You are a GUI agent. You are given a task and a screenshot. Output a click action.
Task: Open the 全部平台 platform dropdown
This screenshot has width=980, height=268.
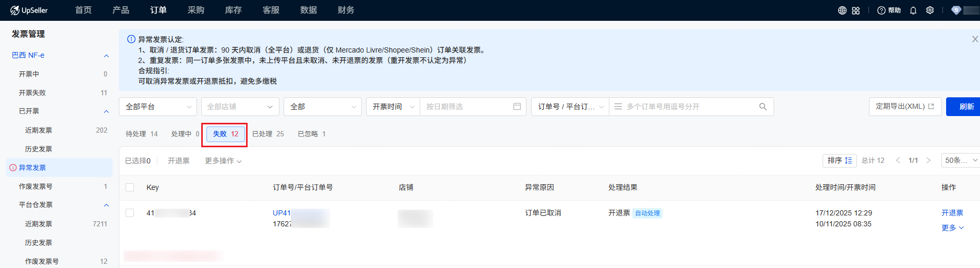pos(157,107)
